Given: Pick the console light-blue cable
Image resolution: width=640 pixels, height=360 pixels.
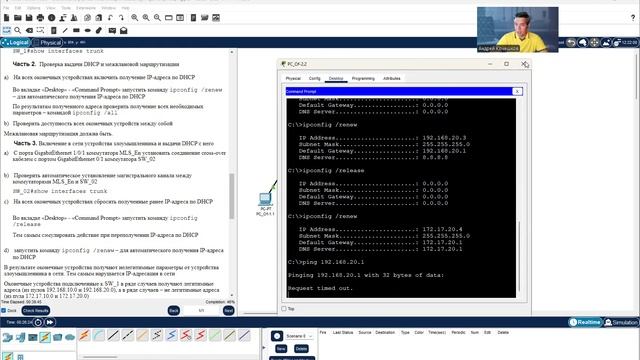Looking at the screenshot, I should [x=99, y=336].
